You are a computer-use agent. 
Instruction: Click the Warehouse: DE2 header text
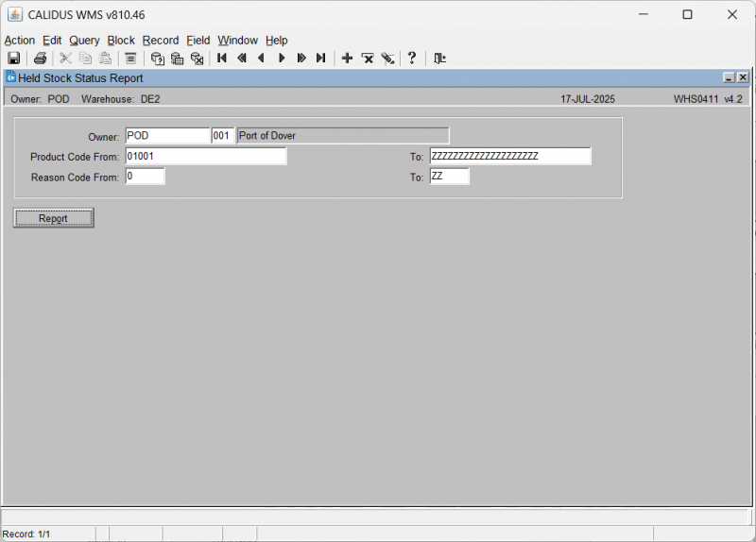pyautogui.click(x=121, y=99)
